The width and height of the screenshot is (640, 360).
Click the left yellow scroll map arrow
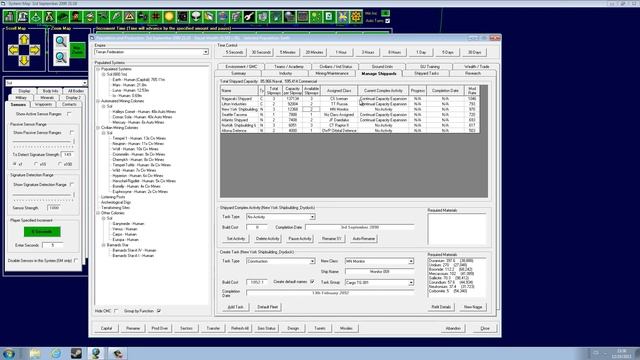(x=13, y=50)
